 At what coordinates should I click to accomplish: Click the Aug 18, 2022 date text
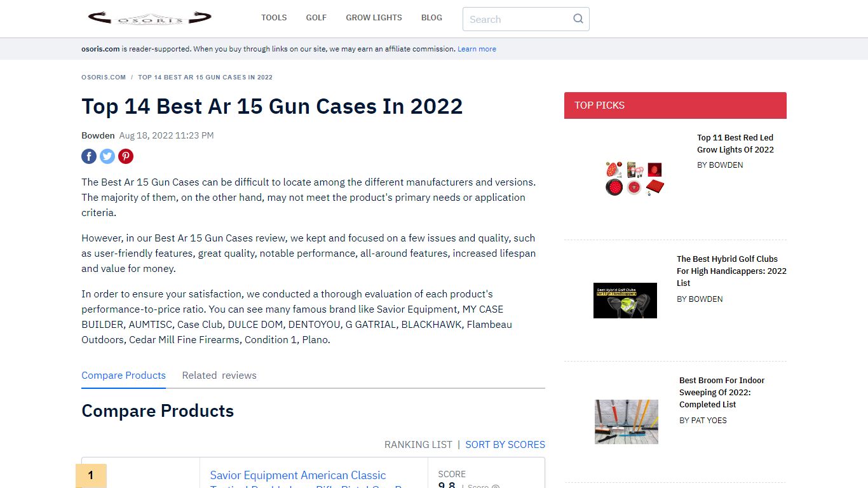[166, 135]
